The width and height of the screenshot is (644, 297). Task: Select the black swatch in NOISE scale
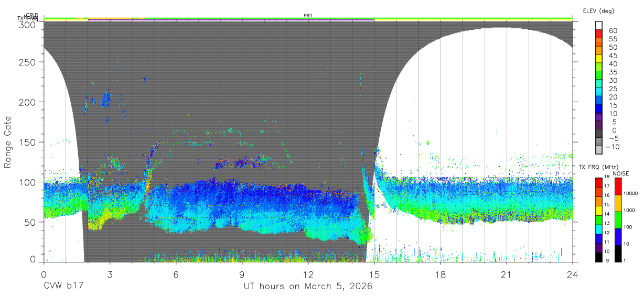[x=618, y=254]
